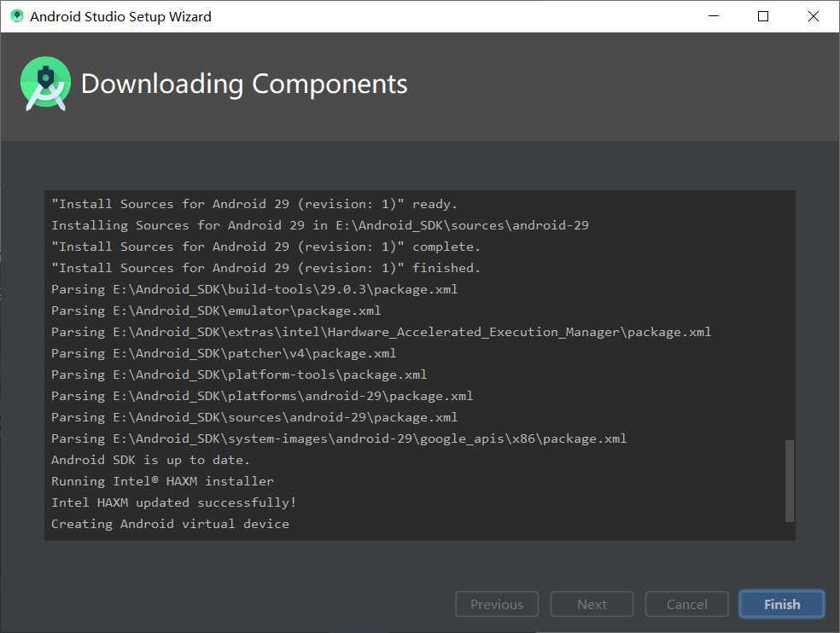This screenshot has height=633, width=840.
Task: Click the Hardware_Accelerated_Execution_Manager parsing line
Action: pos(381,332)
